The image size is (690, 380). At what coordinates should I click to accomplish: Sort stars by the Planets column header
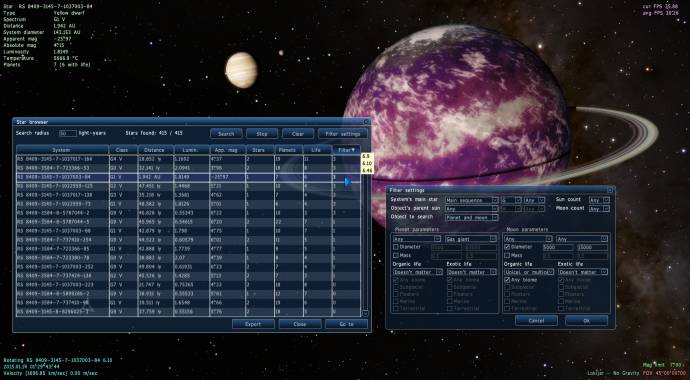[289, 150]
